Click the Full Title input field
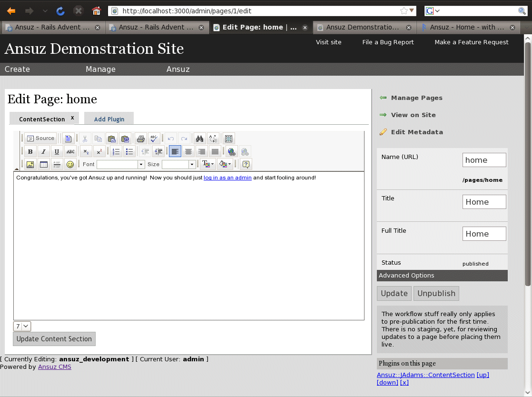 tap(484, 234)
